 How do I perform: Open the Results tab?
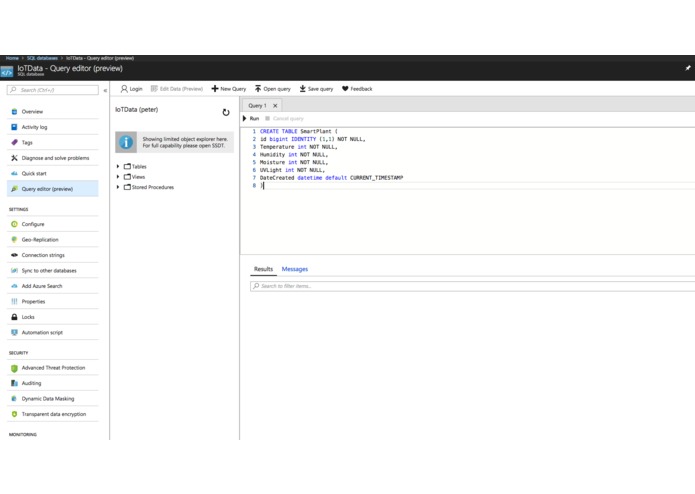263,269
